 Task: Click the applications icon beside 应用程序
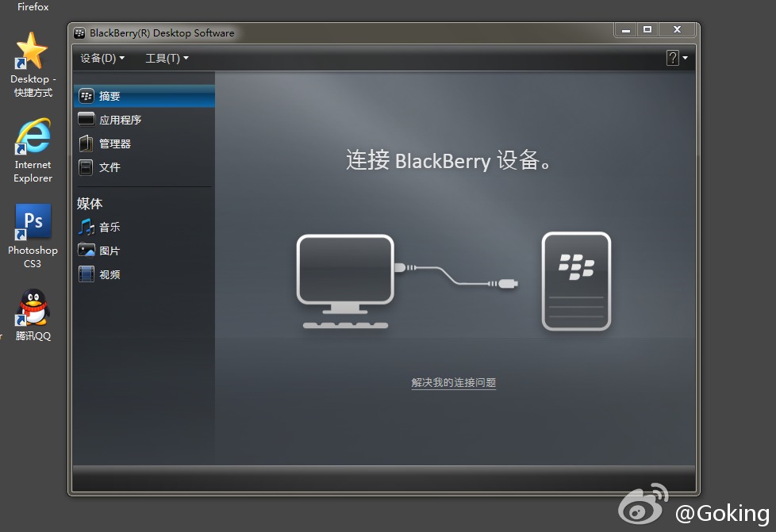click(86, 119)
